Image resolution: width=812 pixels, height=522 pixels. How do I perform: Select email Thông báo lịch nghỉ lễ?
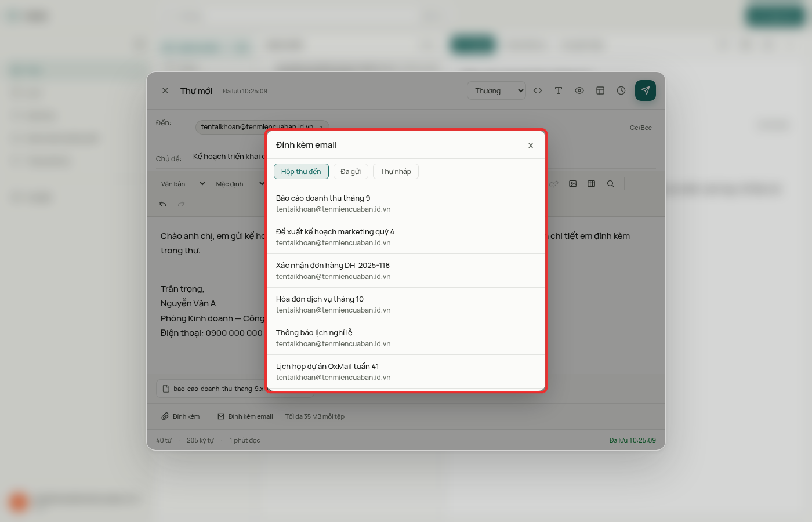(x=406, y=338)
